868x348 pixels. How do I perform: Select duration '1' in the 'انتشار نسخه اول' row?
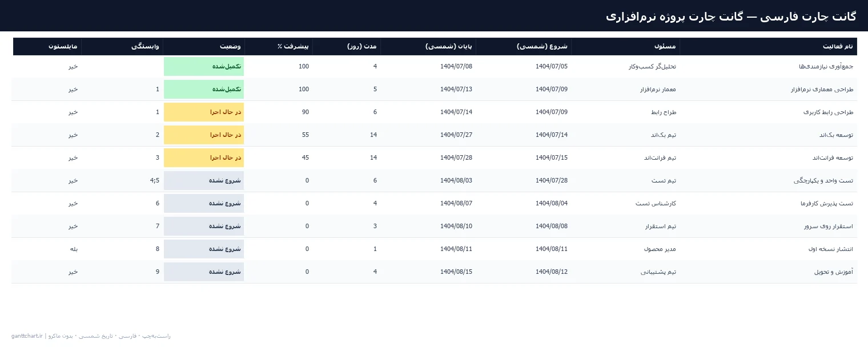pos(375,249)
